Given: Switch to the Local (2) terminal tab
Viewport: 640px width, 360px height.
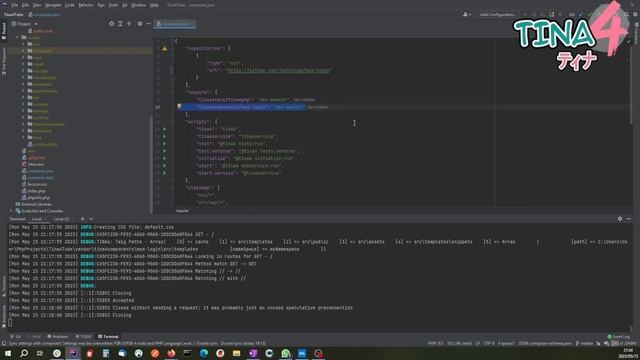Looking at the screenshot, I should pyautogui.click(x=61, y=219).
